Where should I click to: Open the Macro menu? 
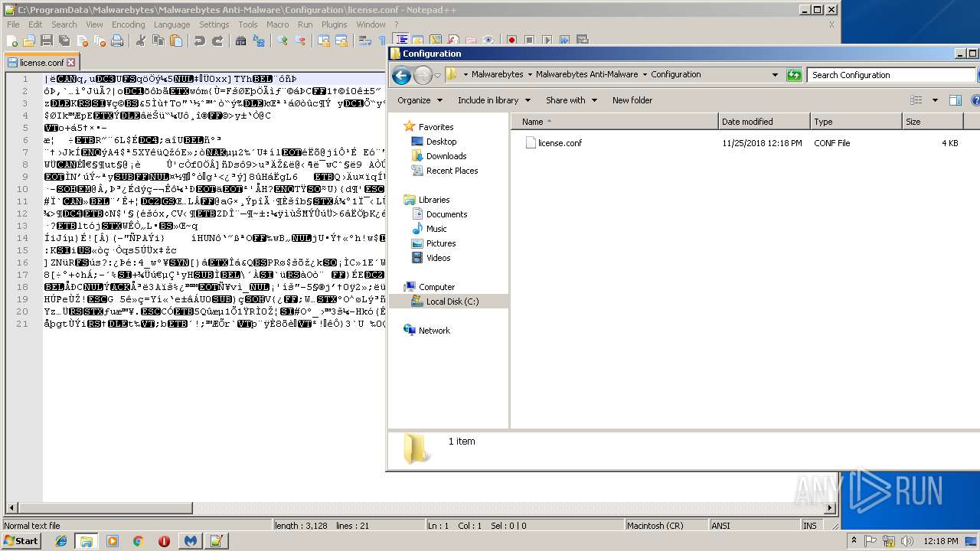278,24
